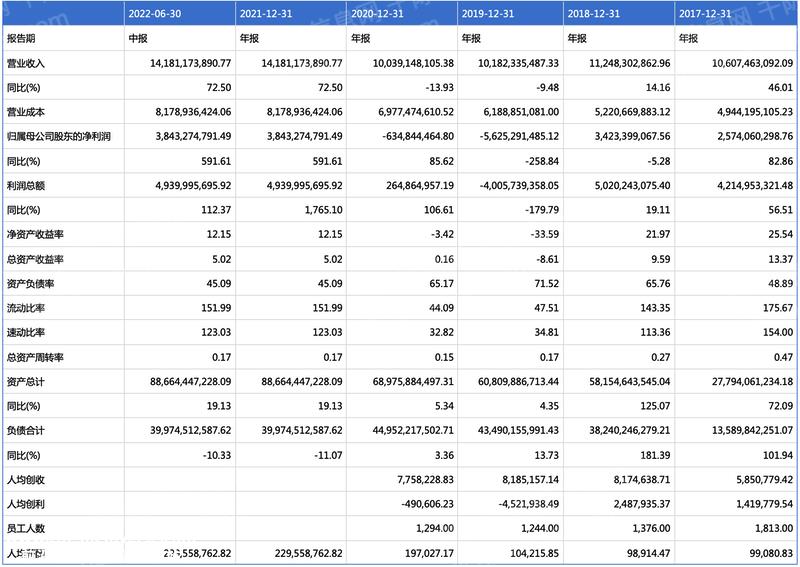Click the 营业收入 row label
Image resolution: width=800 pixels, height=567 pixels.
[x=26, y=63]
